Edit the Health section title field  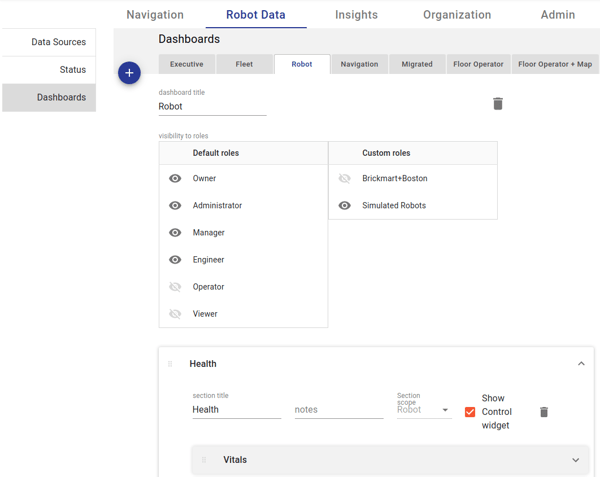coord(236,410)
